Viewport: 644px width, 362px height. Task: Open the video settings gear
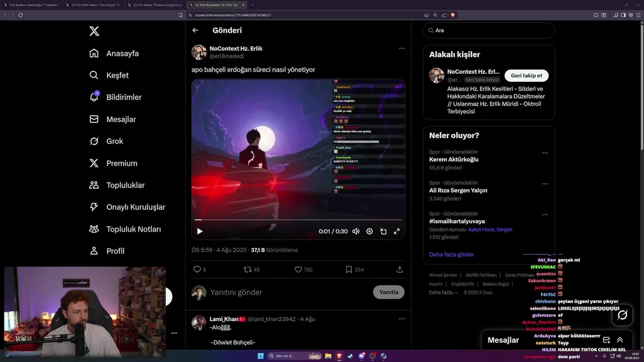point(369,231)
